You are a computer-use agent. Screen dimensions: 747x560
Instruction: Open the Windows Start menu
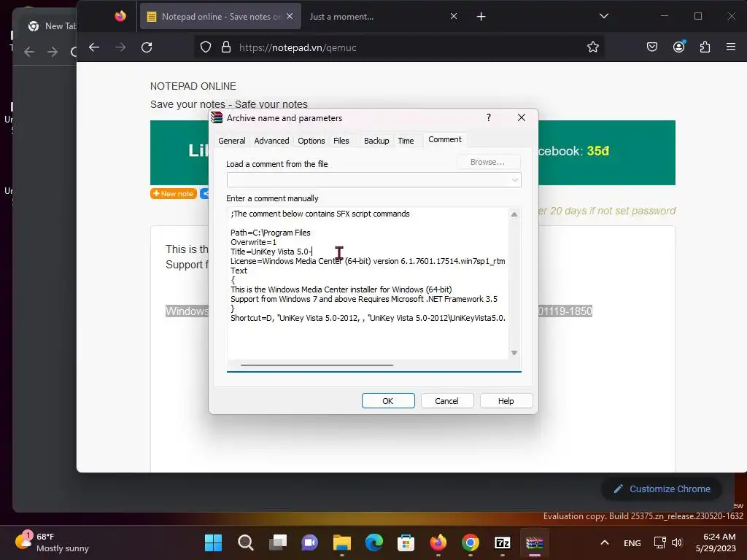pyautogui.click(x=213, y=542)
